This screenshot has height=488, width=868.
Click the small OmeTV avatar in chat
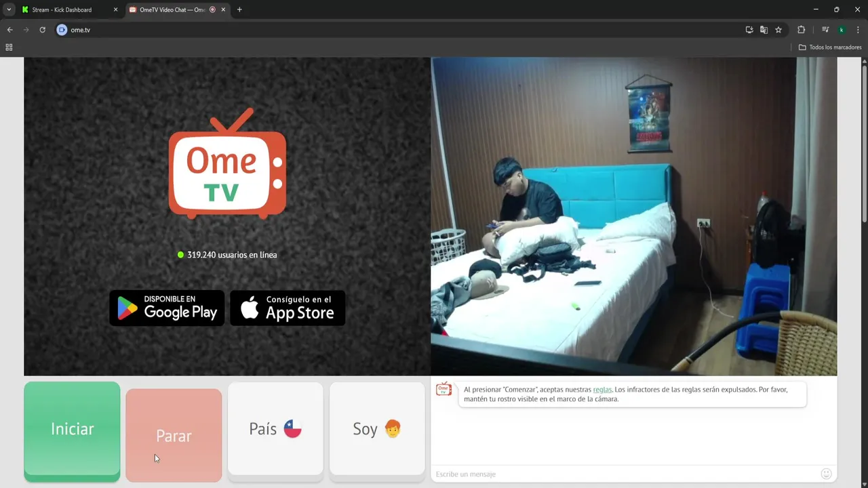[x=443, y=389]
